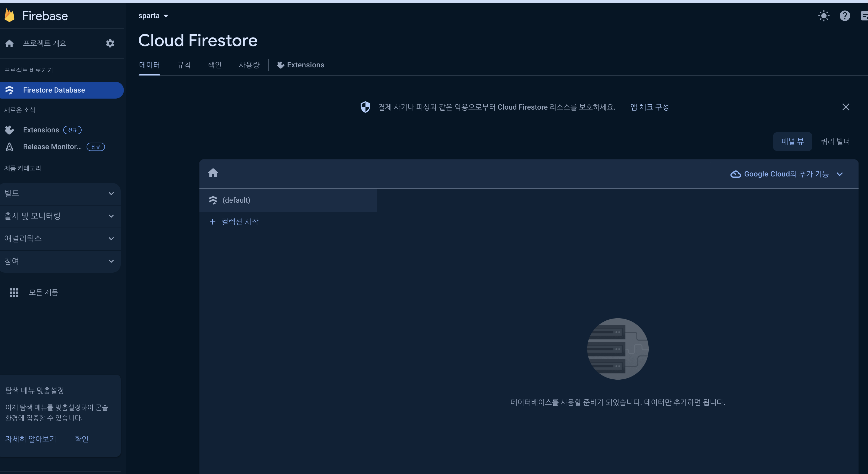
Task: Click the Extensions puzzle icon in sidebar
Action: click(x=9, y=130)
